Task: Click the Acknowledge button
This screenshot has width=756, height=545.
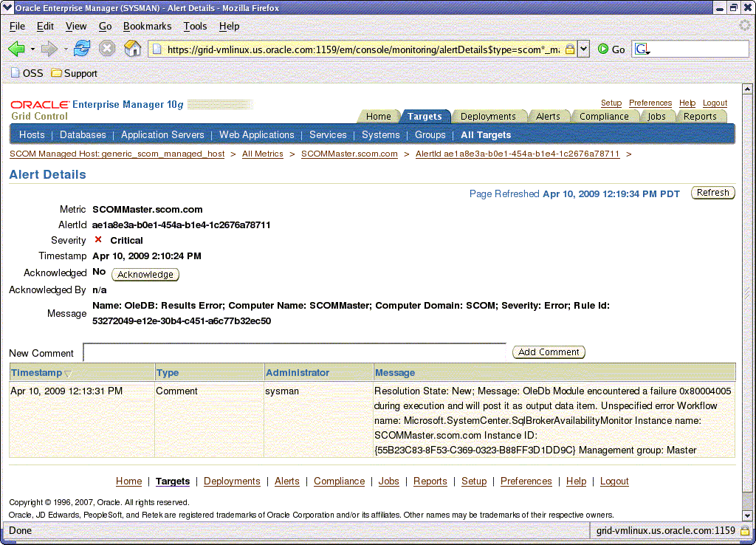Action: (145, 274)
